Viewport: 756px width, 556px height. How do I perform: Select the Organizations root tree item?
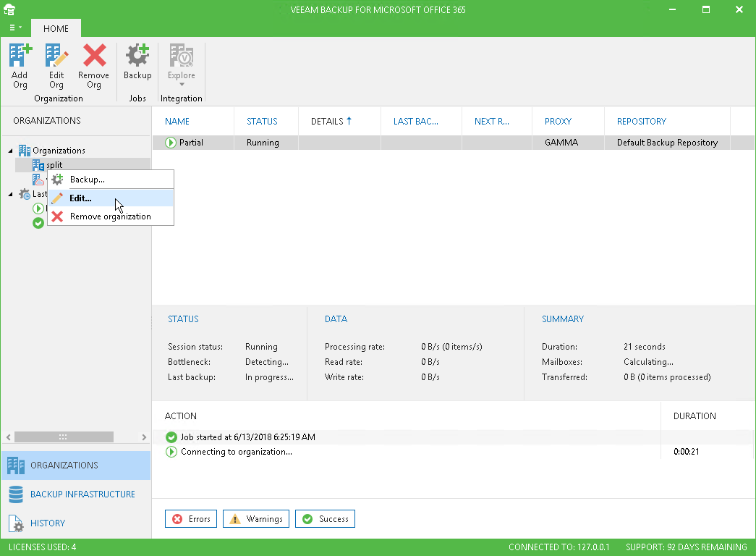59,151
